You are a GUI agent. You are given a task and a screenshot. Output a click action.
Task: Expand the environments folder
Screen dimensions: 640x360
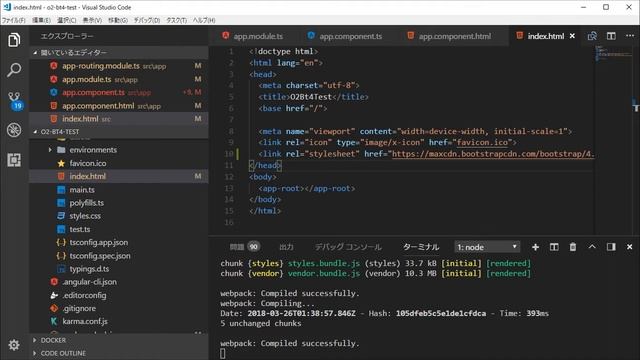[x=118, y=150]
